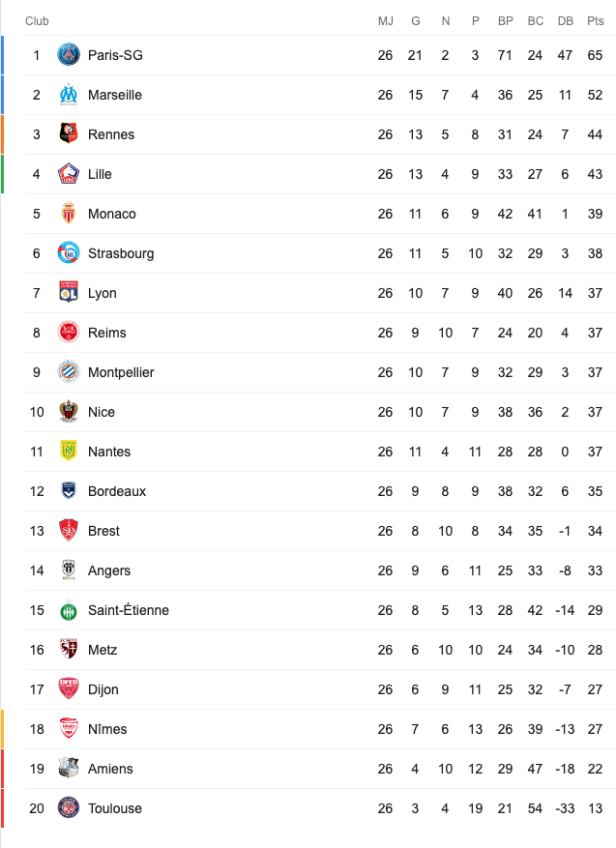Click the Marseille club logo
The width and height of the screenshot is (616, 848).
coord(68,95)
